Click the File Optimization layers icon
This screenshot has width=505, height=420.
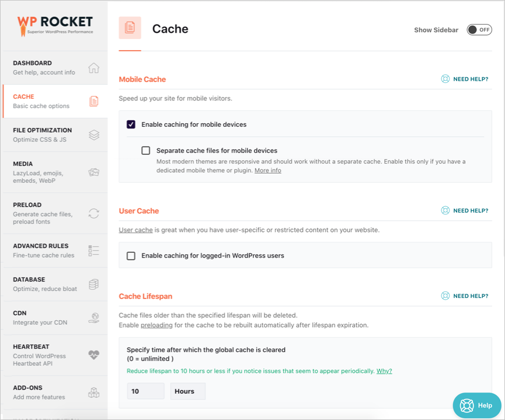coord(93,135)
